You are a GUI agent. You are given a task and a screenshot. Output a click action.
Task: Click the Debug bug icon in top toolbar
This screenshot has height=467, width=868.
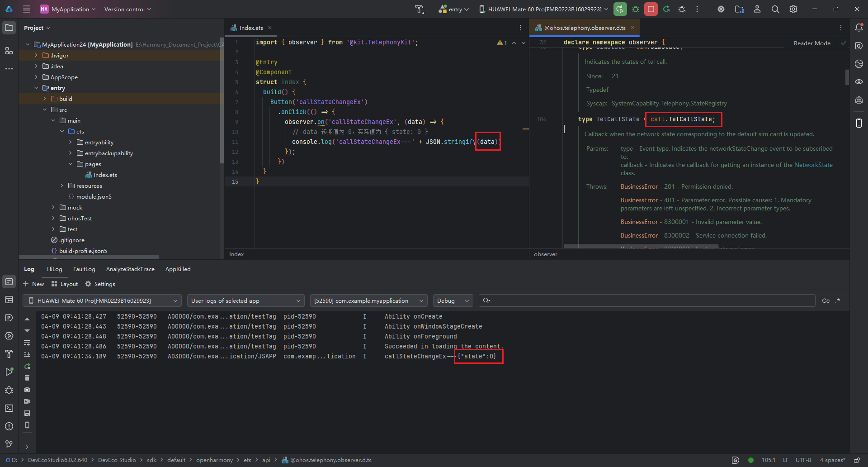pyautogui.click(x=636, y=9)
